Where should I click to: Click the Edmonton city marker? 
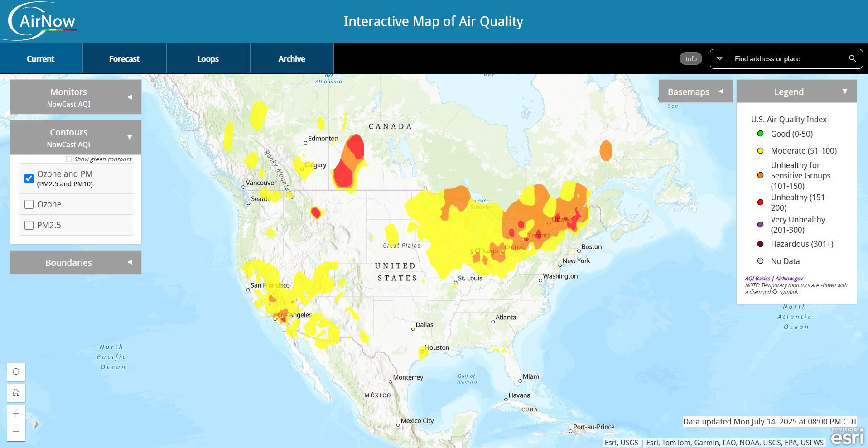click(x=305, y=143)
